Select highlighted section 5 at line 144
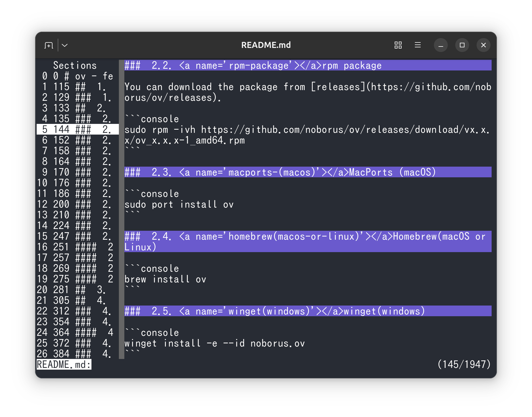This screenshot has height=417, width=532. (x=78, y=129)
